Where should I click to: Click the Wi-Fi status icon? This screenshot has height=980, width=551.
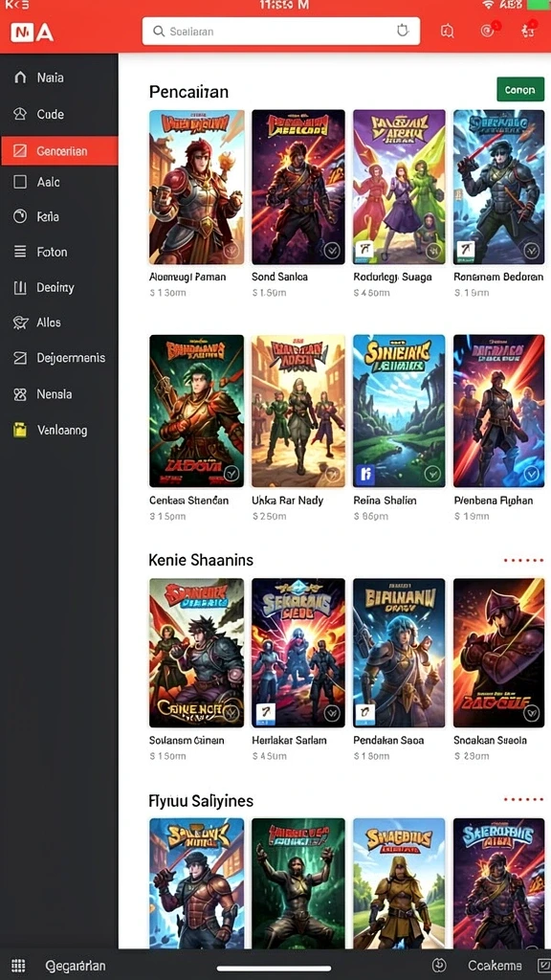(x=488, y=5)
